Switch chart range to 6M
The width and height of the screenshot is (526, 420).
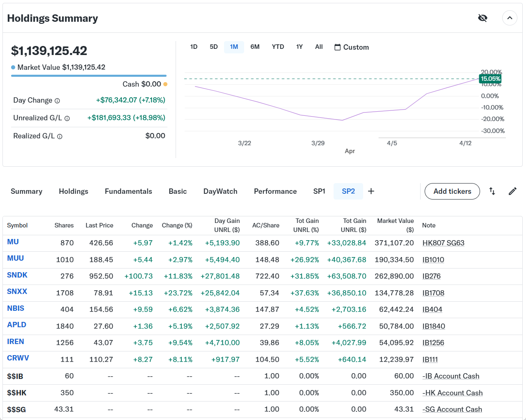coord(255,47)
